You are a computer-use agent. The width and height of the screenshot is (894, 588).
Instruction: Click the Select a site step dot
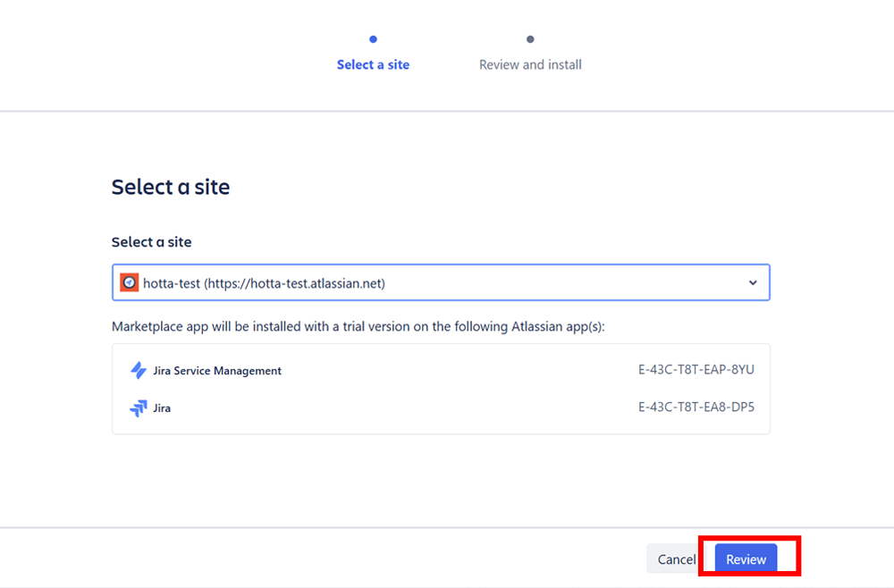click(x=373, y=39)
